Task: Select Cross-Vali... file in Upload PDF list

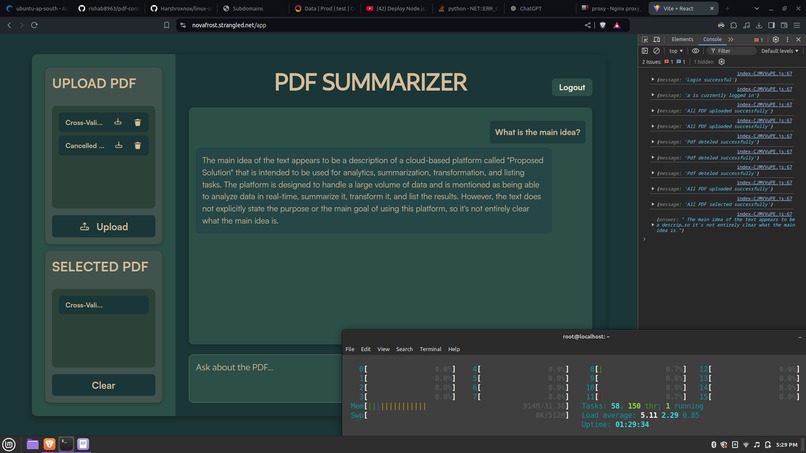Action: [x=84, y=122]
